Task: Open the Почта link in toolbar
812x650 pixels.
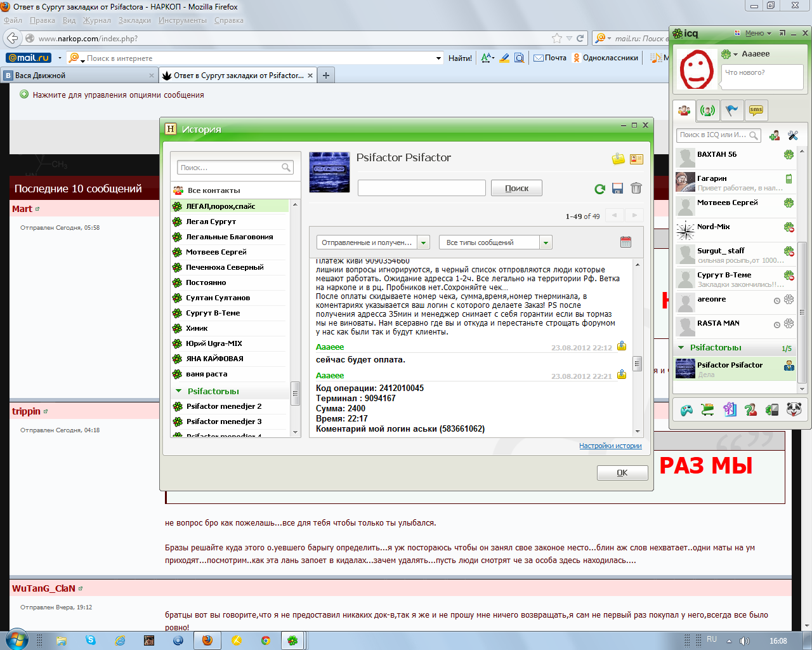Action: point(550,58)
